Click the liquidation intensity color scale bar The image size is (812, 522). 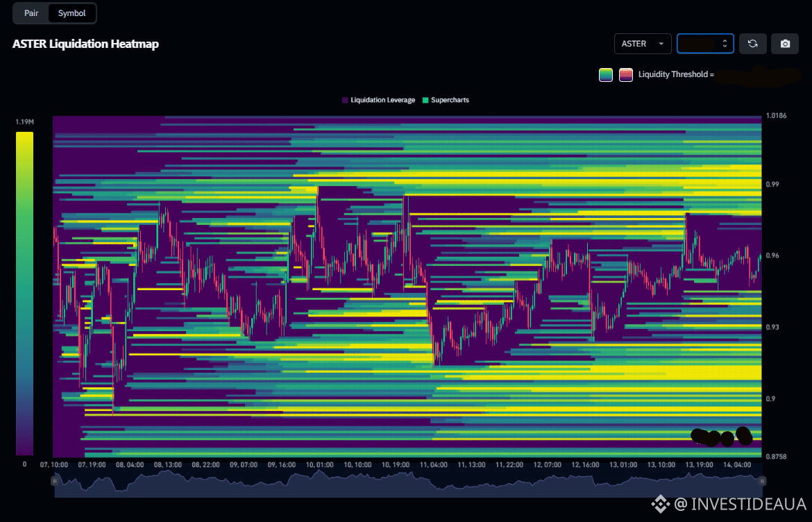click(x=24, y=293)
